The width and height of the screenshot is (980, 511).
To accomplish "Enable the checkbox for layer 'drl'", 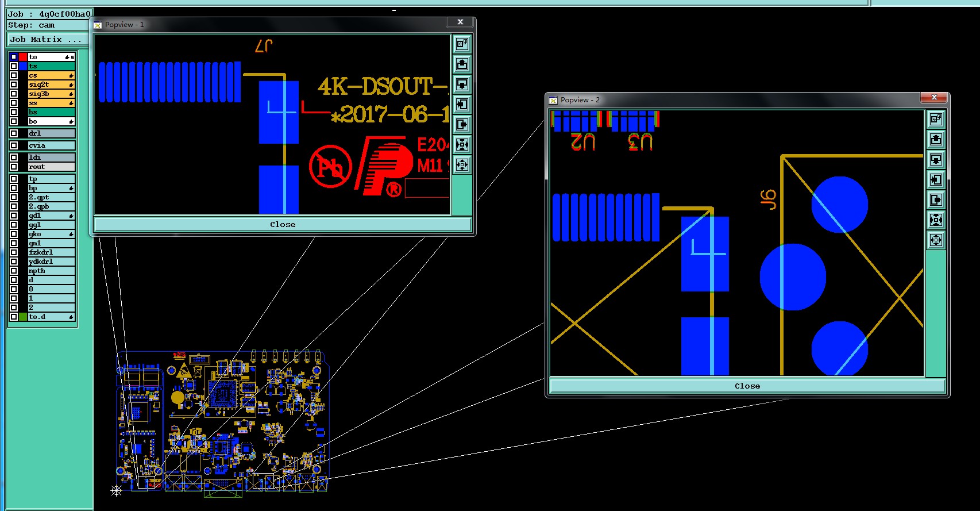I will tap(14, 133).
